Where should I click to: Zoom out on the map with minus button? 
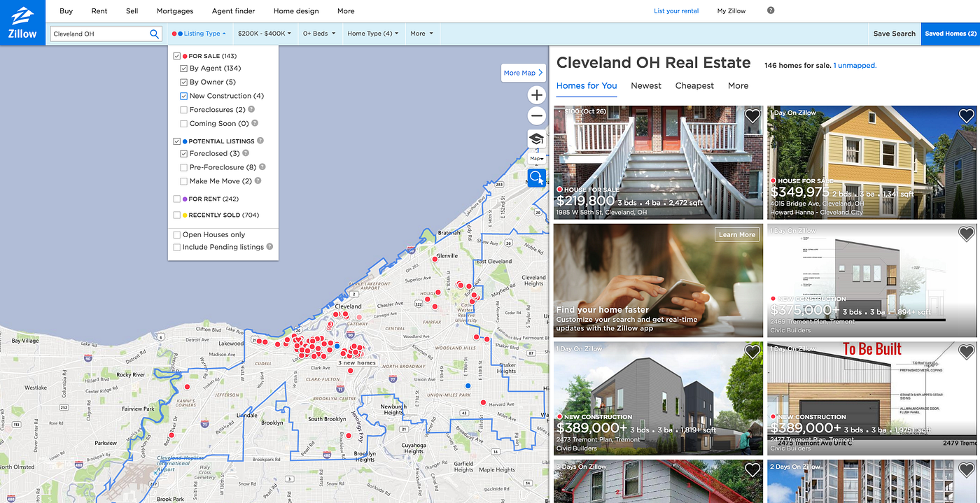537,116
